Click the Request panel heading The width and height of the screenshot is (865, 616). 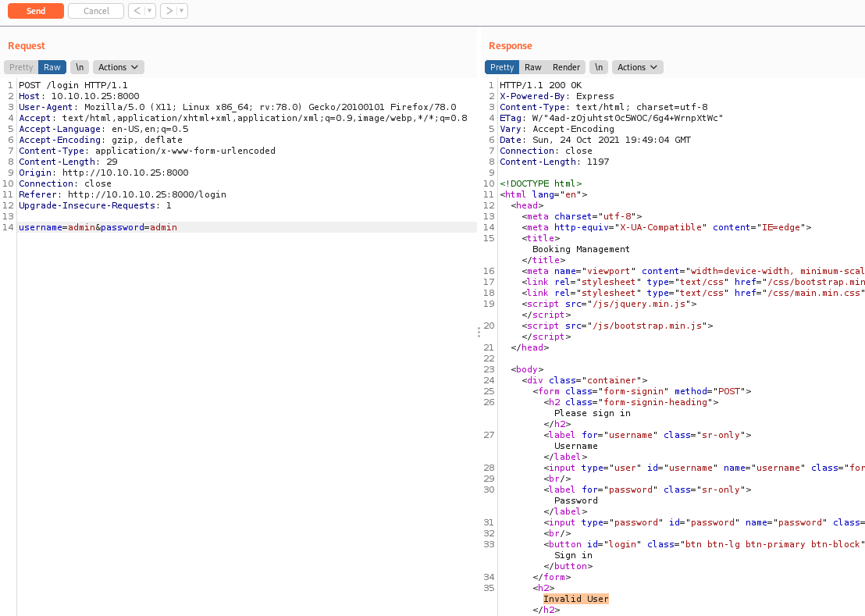point(27,46)
